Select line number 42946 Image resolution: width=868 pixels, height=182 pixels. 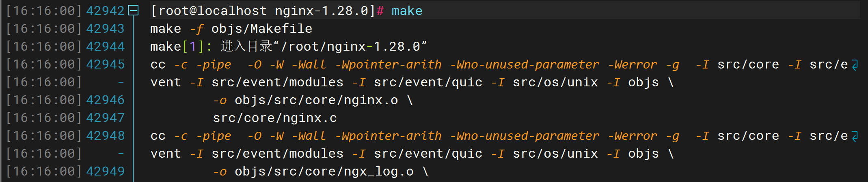(105, 100)
